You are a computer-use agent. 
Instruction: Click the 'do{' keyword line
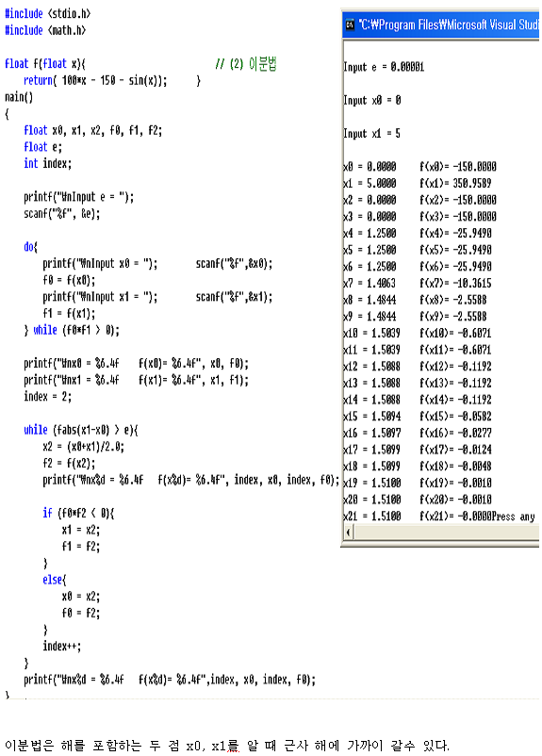pyautogui.click(x=30, y=247)
